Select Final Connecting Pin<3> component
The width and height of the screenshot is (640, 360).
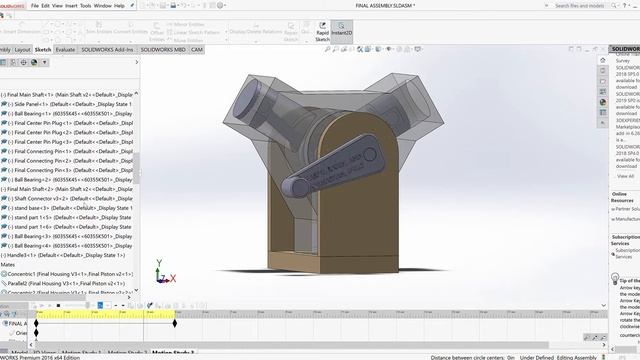66,170
